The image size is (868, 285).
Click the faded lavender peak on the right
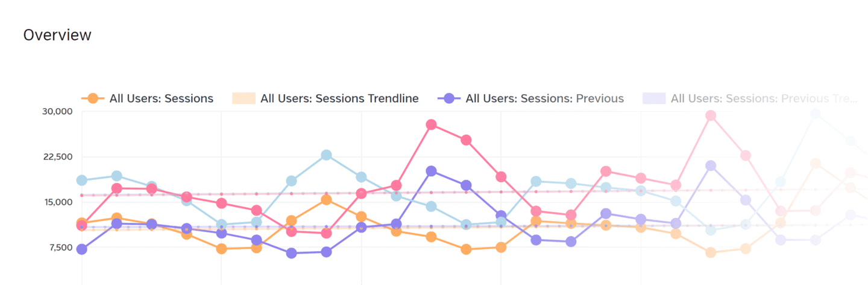point(711,165)
